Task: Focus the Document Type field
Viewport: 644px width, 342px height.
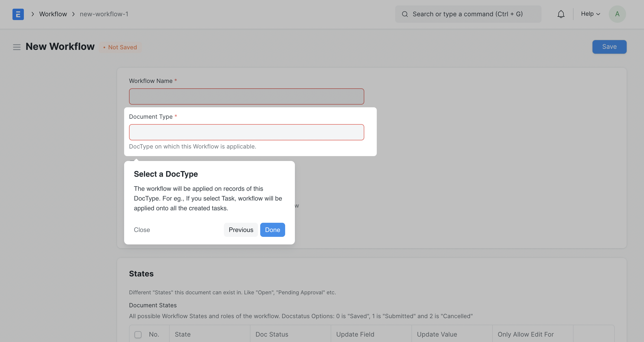Action: 246,132
